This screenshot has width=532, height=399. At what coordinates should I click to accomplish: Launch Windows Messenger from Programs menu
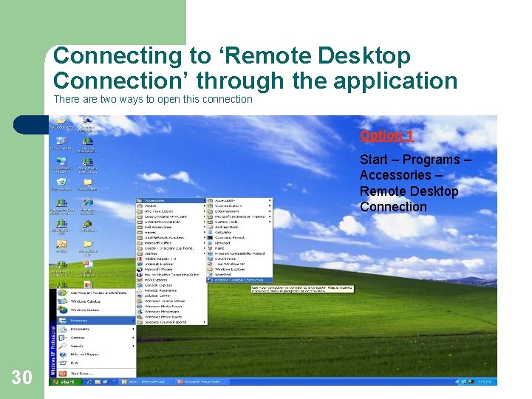[171, 312]
